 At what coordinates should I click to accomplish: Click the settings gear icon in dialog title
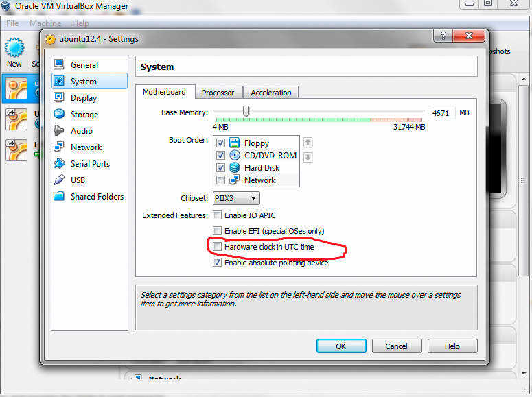pyautogui.click(x=50, y=39)
